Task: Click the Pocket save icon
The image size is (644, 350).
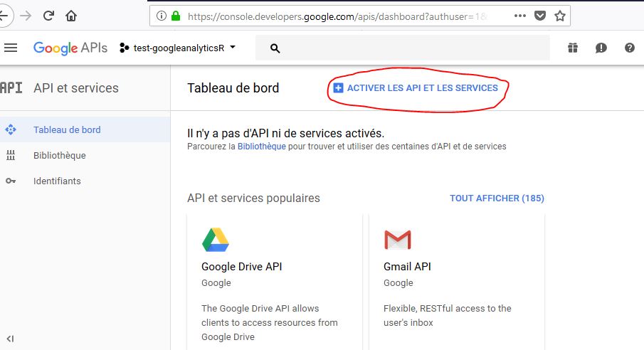Action: pos(540,16)
